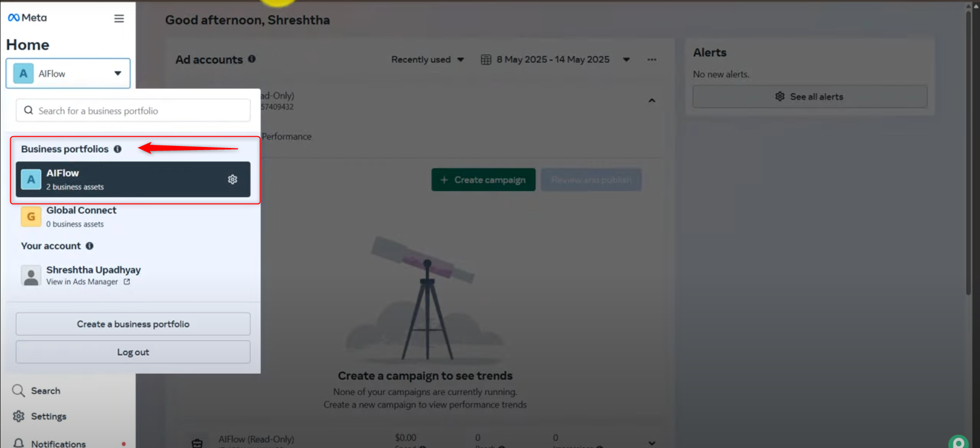
Task: Click the $0.00 spend value
Action: click(x=405, y=438)
